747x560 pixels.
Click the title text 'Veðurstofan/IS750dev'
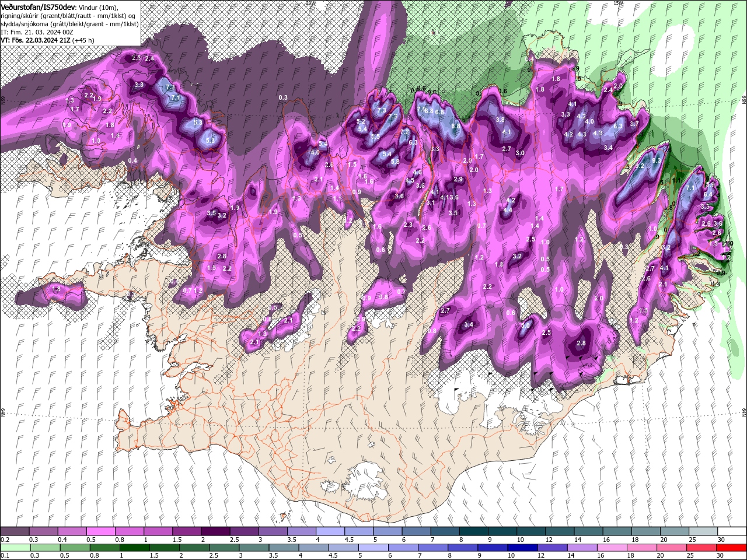(x=37, y=6)
